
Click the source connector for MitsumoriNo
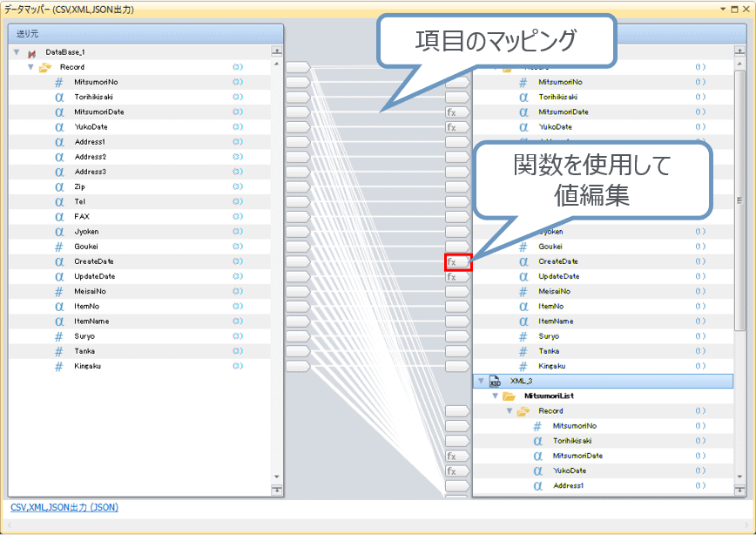click(297, 82)
